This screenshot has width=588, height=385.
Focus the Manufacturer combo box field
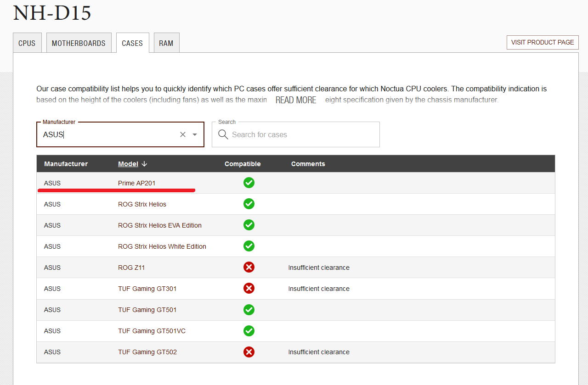(x=120, y=134)
